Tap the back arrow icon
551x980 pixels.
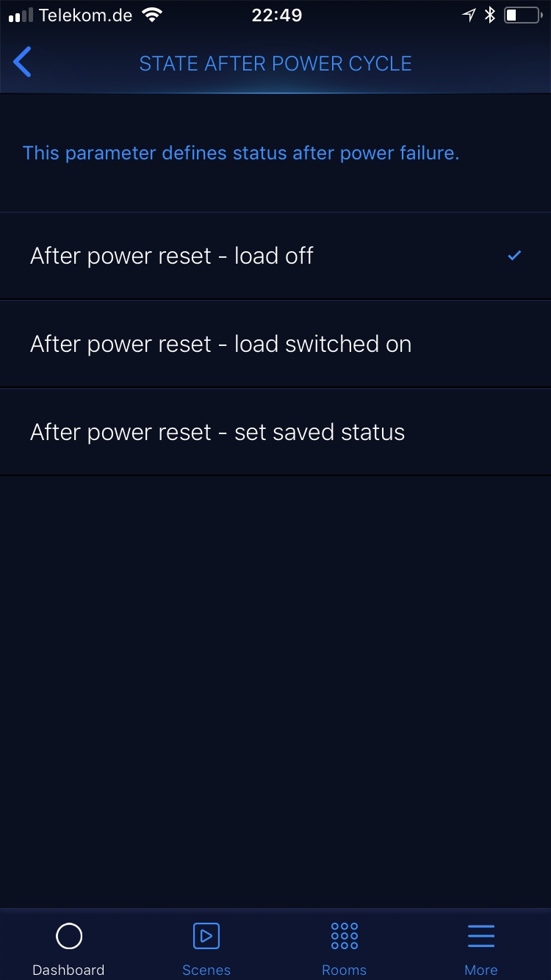coord(23,62)
